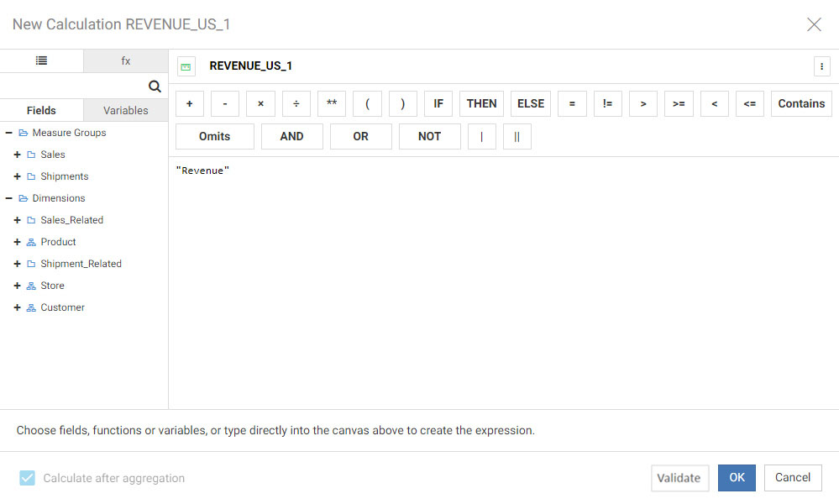Insert the Contains operator
The image size is (839, 504).
tap(801, 103)
